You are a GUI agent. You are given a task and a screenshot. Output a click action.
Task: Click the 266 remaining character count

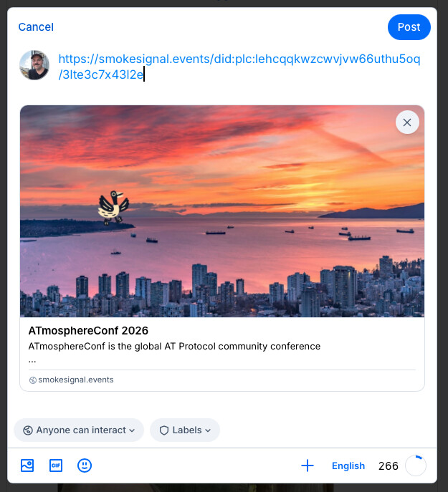click(x=388, y=466)
